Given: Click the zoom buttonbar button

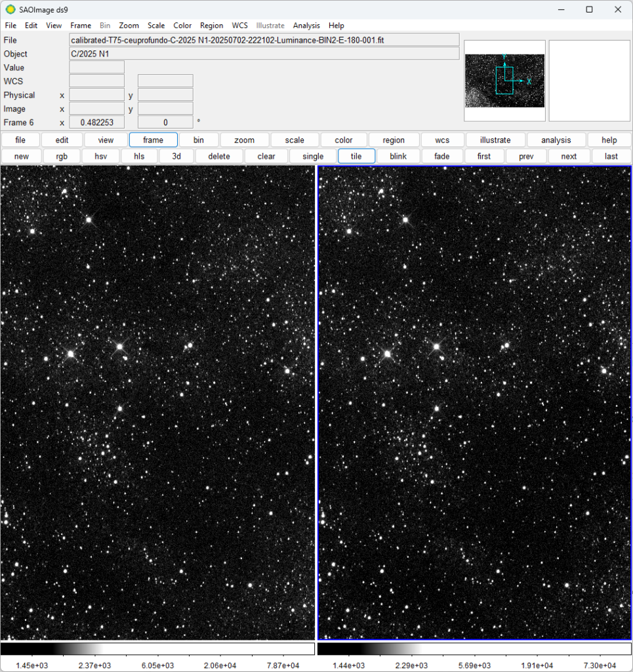Looking at the screenshot, I should click(245, 140).
